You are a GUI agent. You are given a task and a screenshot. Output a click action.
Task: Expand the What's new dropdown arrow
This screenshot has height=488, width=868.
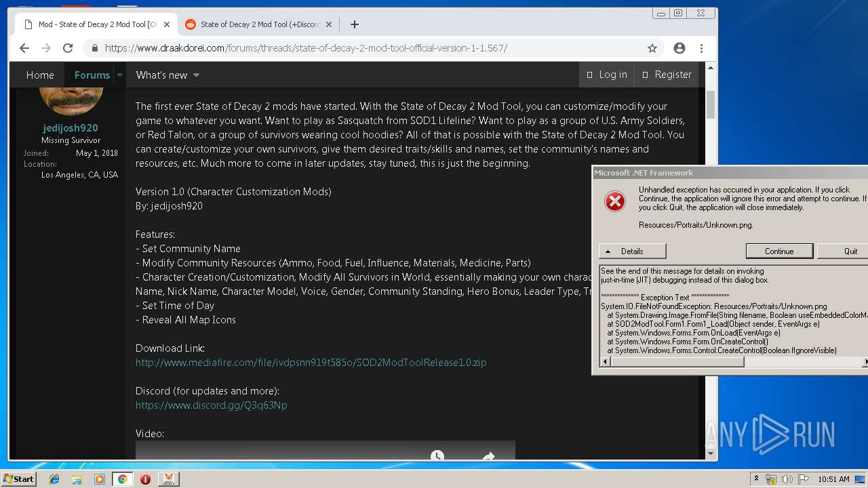pos(196,75)
